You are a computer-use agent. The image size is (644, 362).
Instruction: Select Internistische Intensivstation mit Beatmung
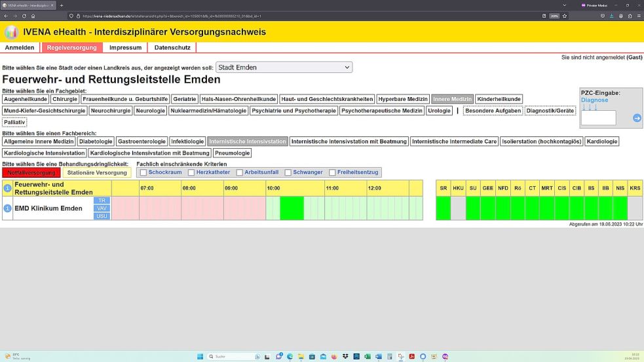(x=349, y=142)
